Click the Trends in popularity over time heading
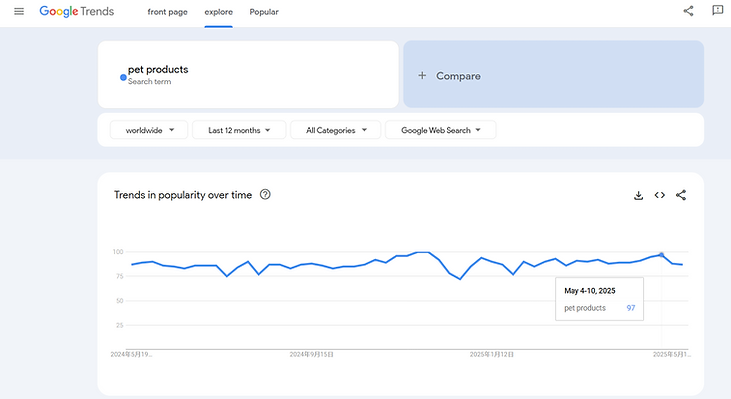 (183, 195)
